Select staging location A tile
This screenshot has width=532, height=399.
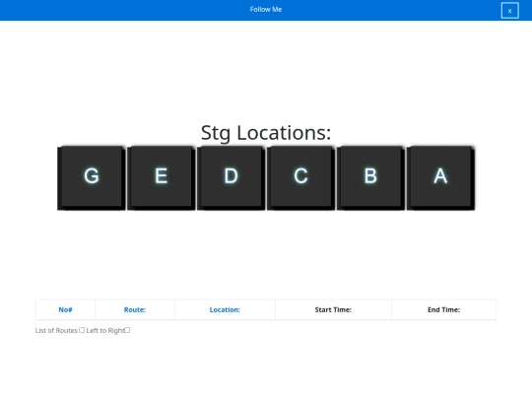440,178
